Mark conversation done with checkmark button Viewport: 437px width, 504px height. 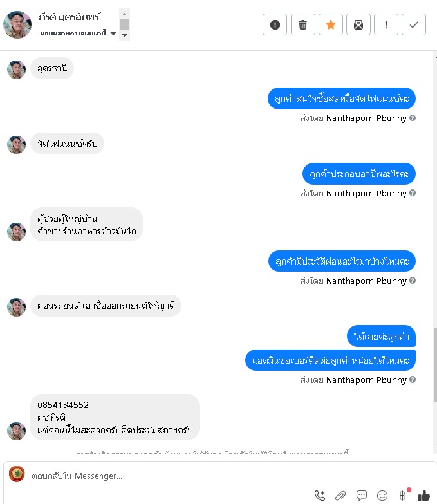[414, 24]
